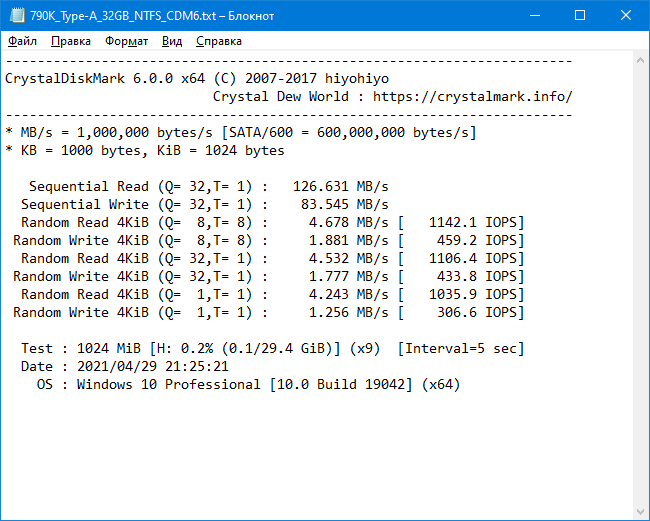Click the date 2021/04/29 21:25:21

[153, 366]
